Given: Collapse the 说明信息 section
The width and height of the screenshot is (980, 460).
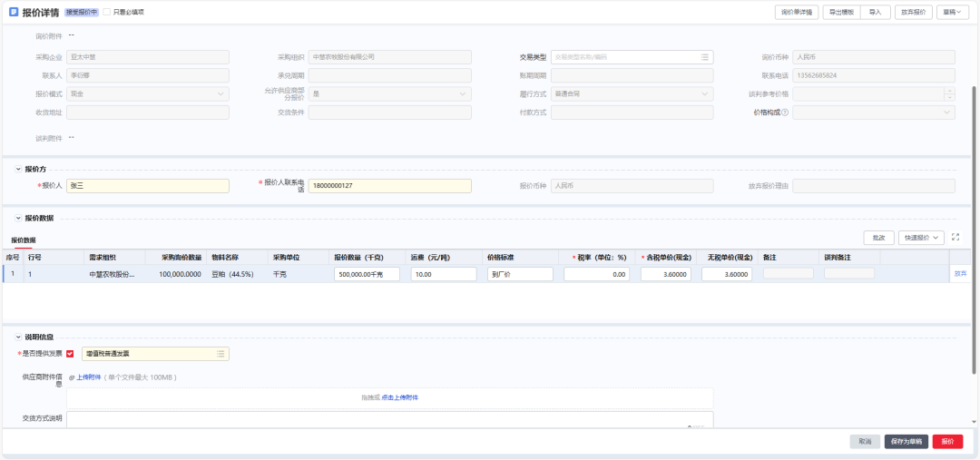Looking at the screenshot, I should coord(18,338).
